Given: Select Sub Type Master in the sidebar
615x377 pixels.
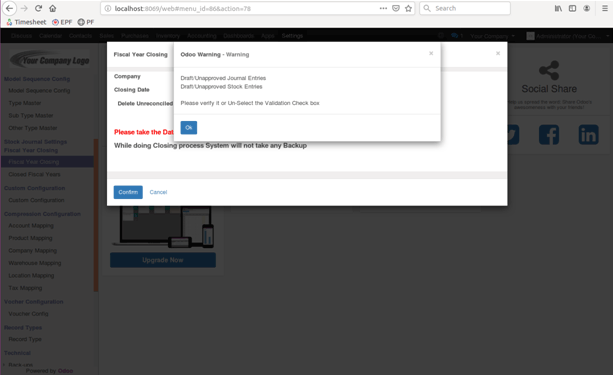Looking at the screenshot, I should point(31,116).
